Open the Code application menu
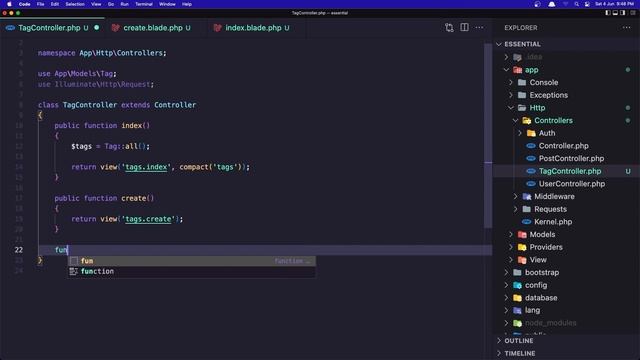 tap(24, 4)
